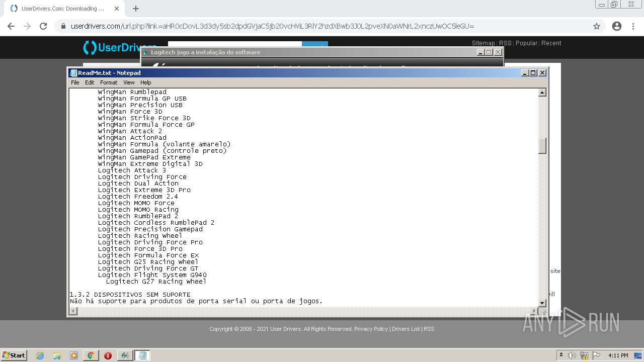Launch Internet Explorer from the taskbar
This screenshot has width=644, height=362.
[x=40, y=355]
